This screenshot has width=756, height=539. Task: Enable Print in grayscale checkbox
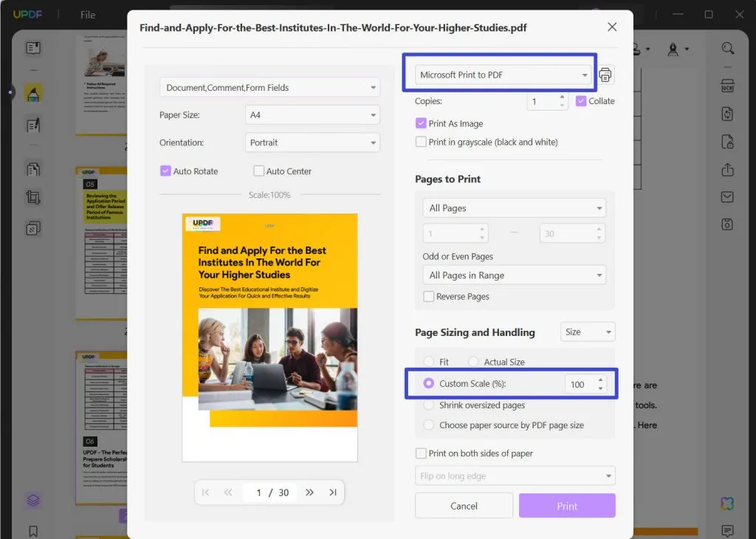coord(420,142)
